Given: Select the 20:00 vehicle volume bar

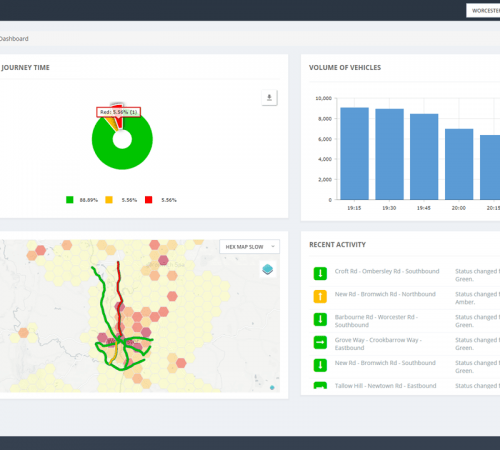Looking at the screenshot, I should pyautogui.click(x=459, y=164).
